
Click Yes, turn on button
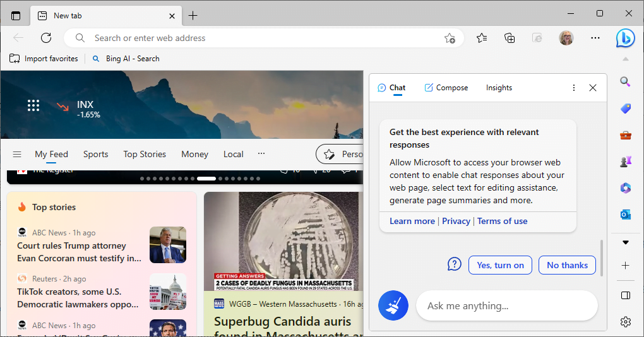coord(500,265)
